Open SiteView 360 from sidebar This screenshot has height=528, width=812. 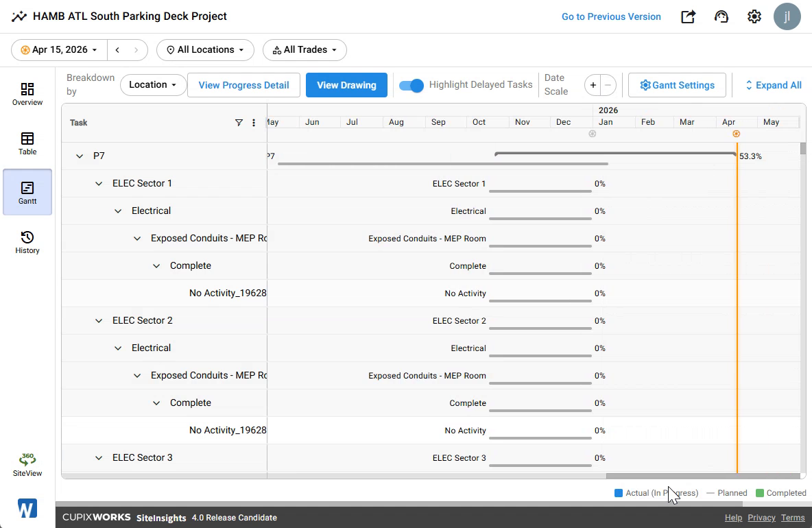tap(27, 464)
